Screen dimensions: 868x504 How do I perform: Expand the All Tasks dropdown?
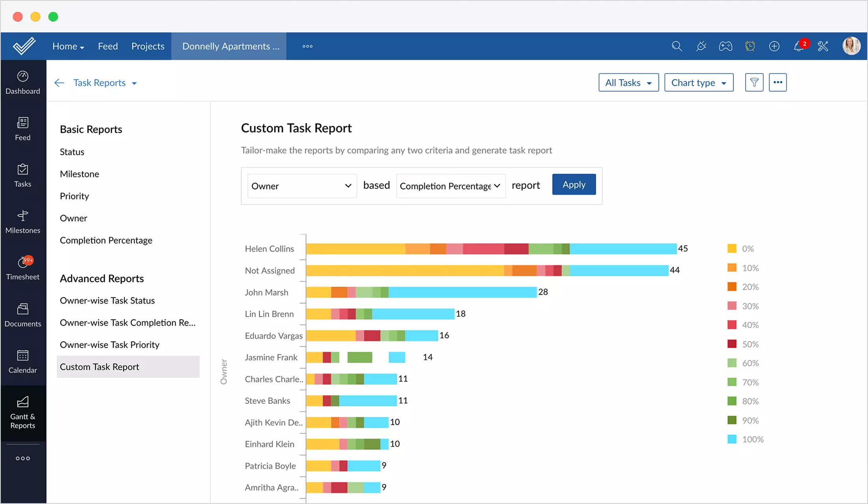pos(628,82)
